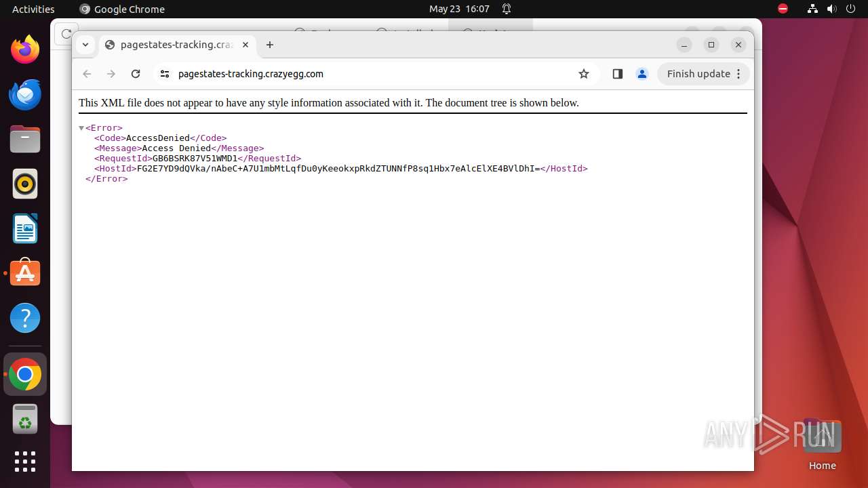Open the Help icon in the dock

[x=25, y=318]
